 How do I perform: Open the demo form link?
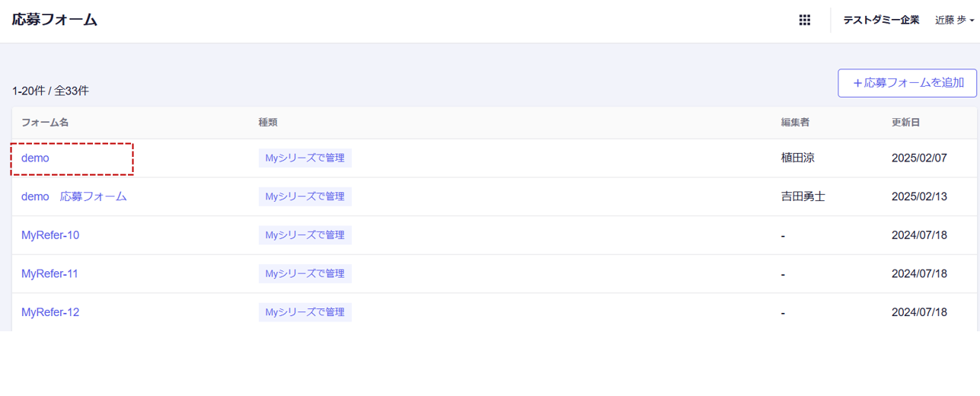point(35,158)
